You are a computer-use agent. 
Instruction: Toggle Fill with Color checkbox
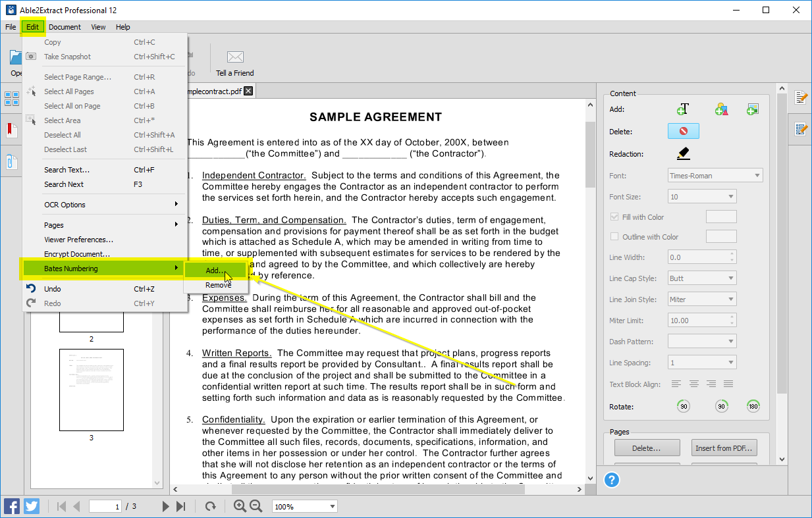[x=614, y=217]
